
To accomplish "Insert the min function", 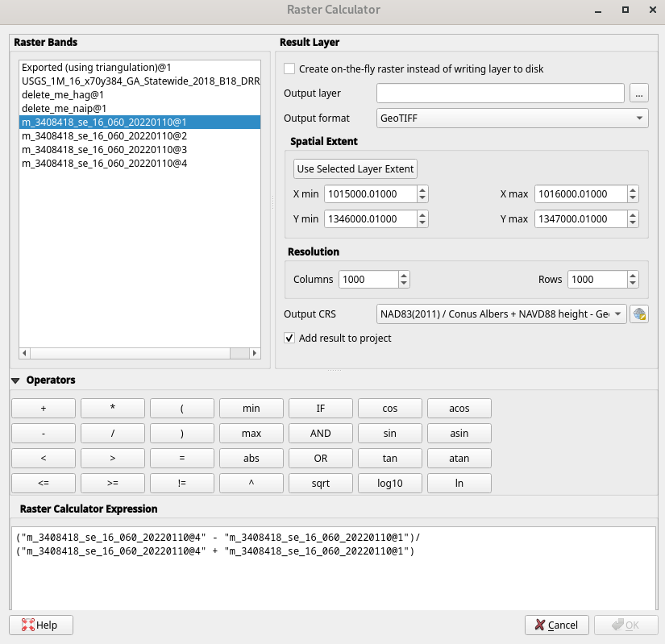I will coord(251,409).
